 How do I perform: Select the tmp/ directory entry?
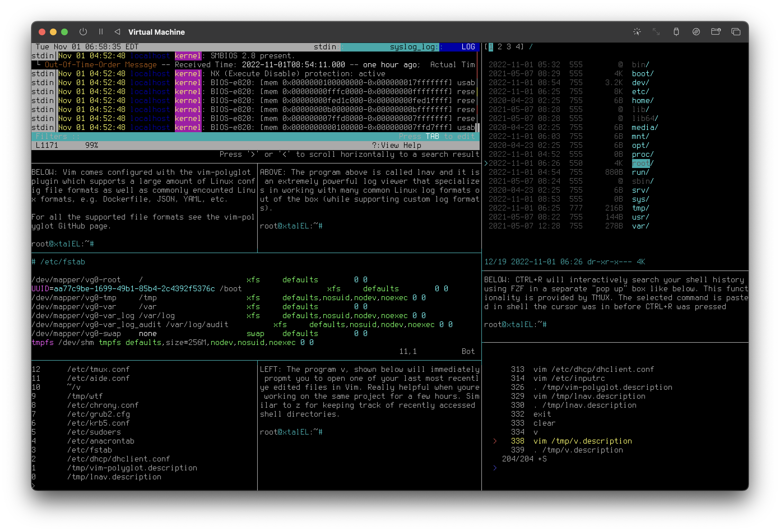pos(640,208)
